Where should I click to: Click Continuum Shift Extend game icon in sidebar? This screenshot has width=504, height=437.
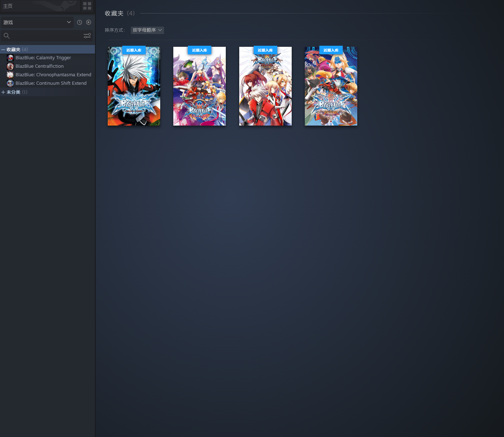pyautogui.click(x=10, y=83)
